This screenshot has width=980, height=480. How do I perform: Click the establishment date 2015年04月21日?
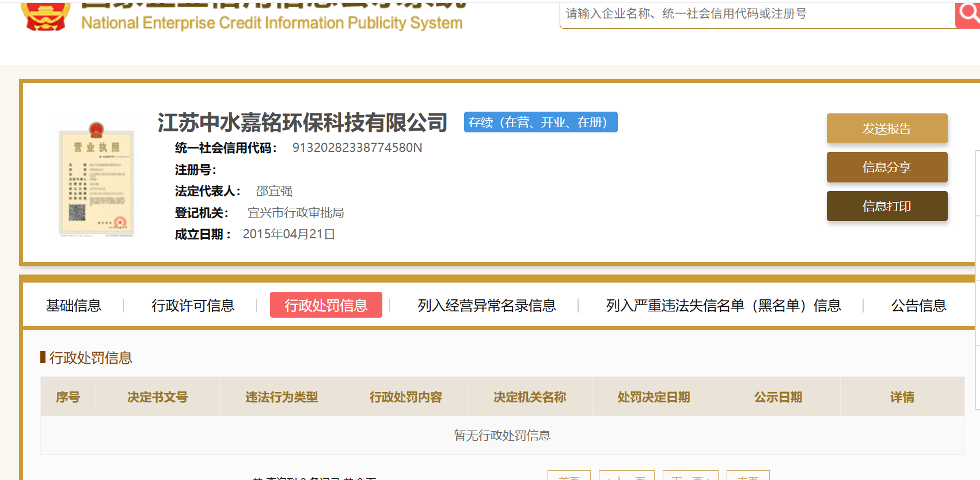coord(289,234)
